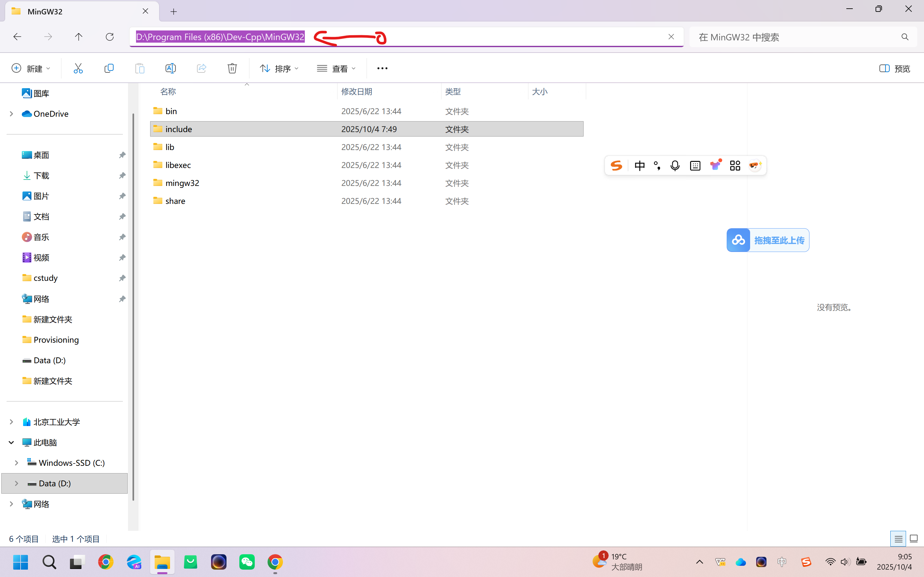Click the Rename icon in toolbar
The image size is (924, 577).
pos(170,68)
